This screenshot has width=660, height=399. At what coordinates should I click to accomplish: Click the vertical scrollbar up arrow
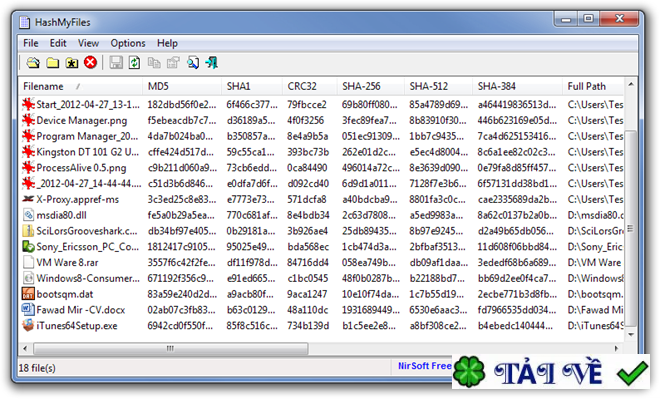click(631, 85)
